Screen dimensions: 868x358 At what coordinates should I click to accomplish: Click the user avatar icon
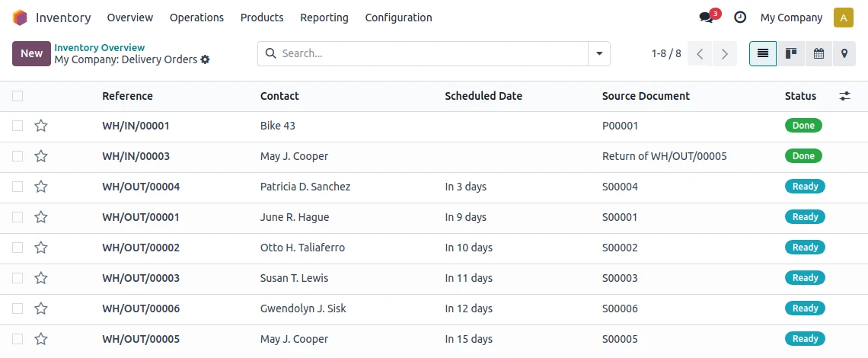click(843, 18)
